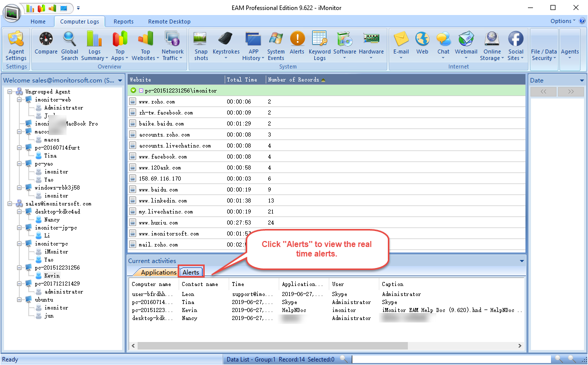This screenshot has width=588, height=365.
Task: Go to next date with >> button
Action: pyautogui.click(x=571, y=91)
